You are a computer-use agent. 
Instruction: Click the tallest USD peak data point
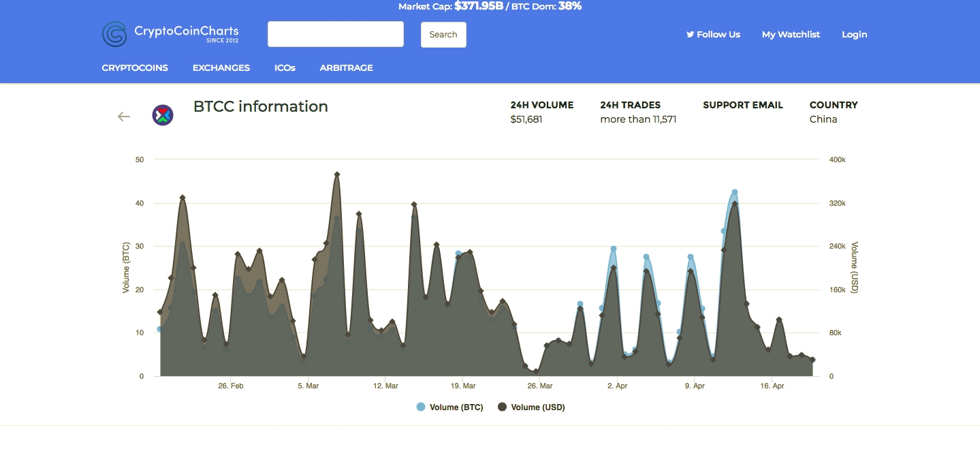(x=336, y=174)
